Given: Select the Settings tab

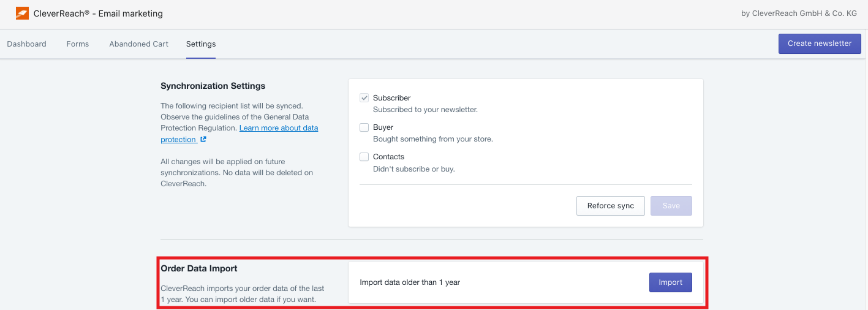Looking at the screenshot, I should 201,44.
